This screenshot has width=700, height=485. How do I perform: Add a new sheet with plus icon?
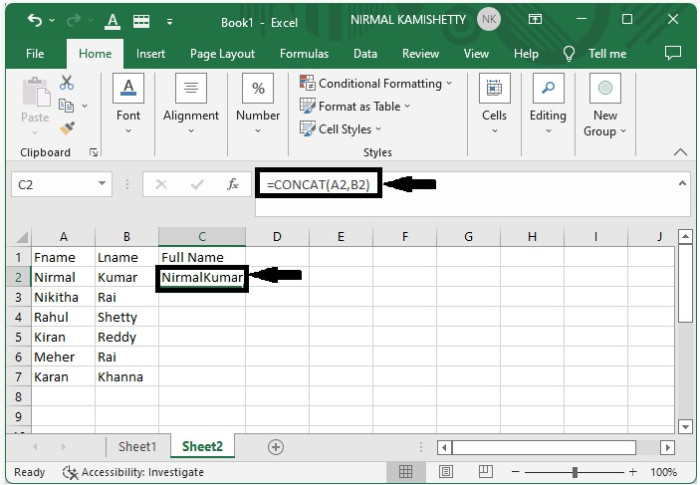276,447
